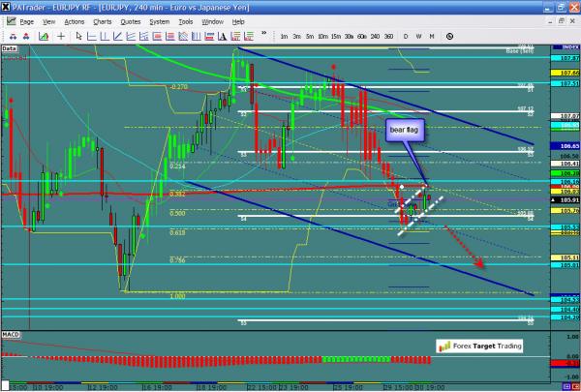
Task: Click the red MACD histogram bars
Action: click(194, 360)
